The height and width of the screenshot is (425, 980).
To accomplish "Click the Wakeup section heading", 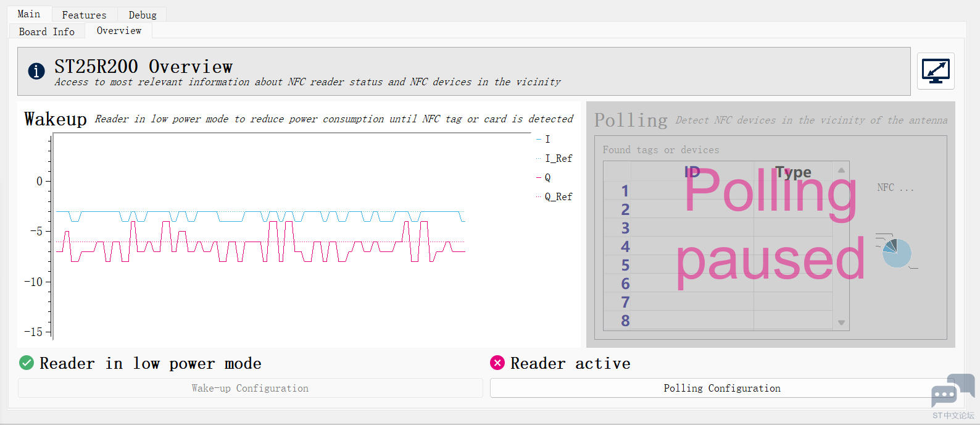I will 56,119.
